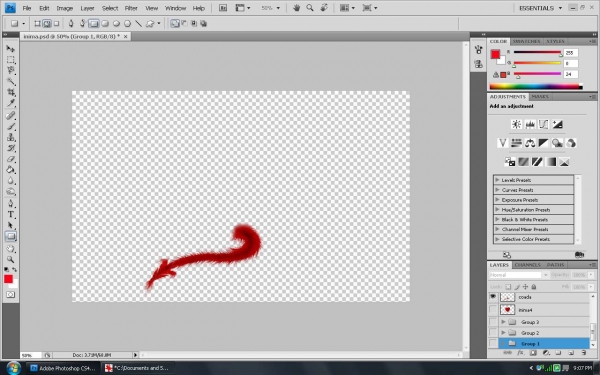This screenshot has width=600, height=375.
Task: Show the Group 2 layer group
Action: (493, 333)
